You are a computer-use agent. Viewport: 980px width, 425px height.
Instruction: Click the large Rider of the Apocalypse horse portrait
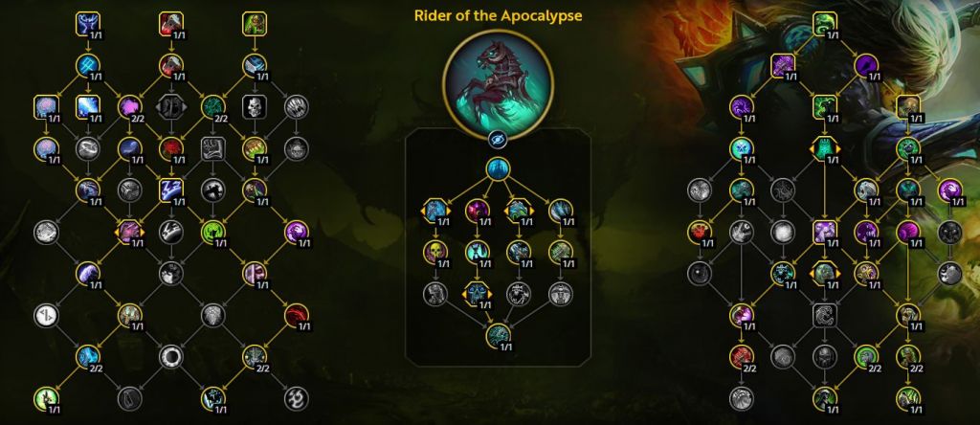coord(498,85)
